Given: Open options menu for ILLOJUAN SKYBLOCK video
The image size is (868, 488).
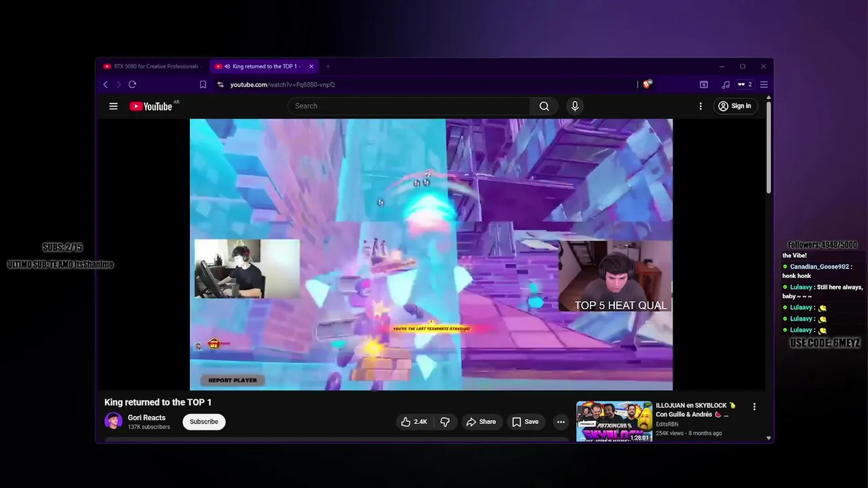Looking at the screenshot, I should [x=754, y=407].
